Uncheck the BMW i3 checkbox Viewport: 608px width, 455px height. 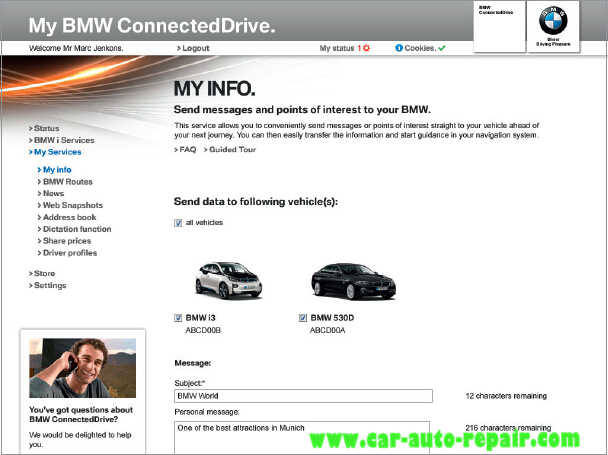pyautogui.click(x=178, y=318)
